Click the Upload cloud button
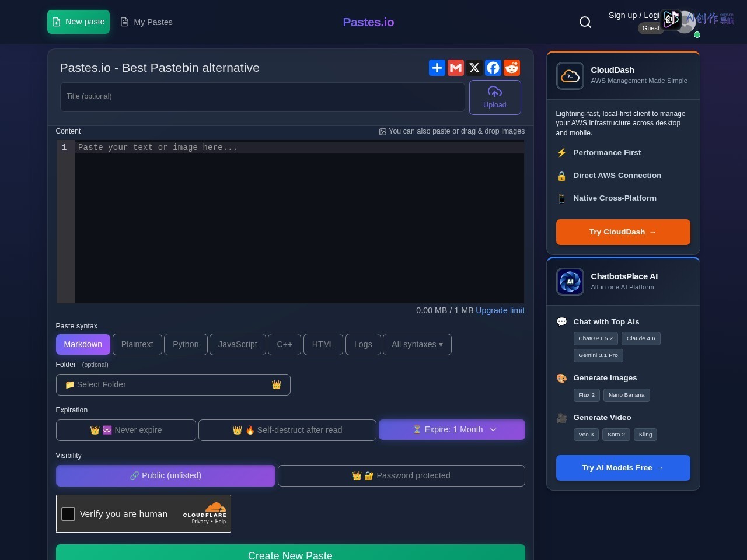 tap(495, 97)
